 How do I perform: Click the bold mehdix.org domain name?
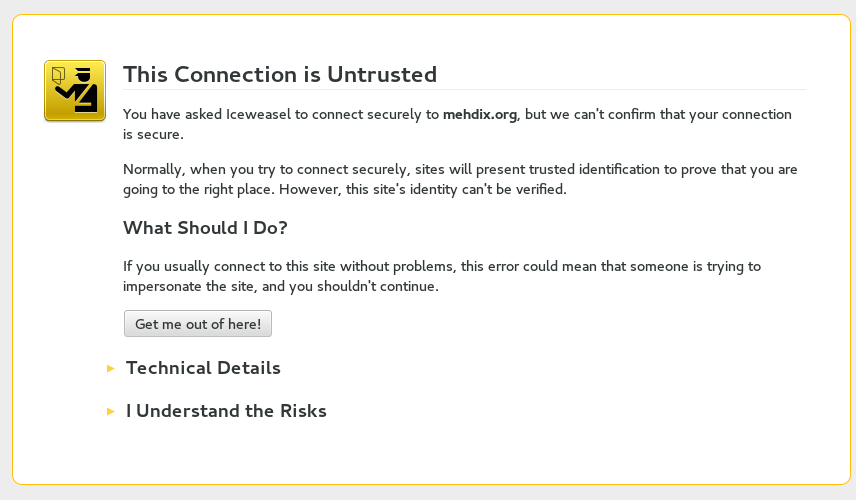[x=480, y=114]
